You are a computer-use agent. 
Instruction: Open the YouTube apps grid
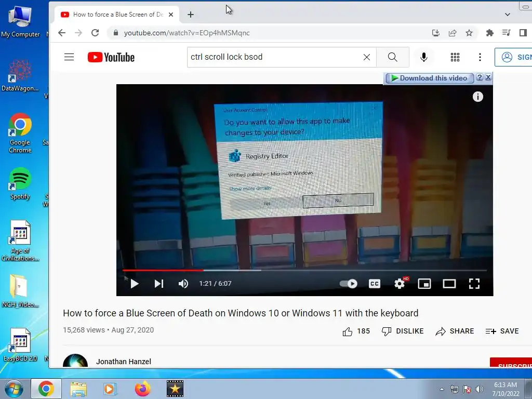tap(455, 57)
